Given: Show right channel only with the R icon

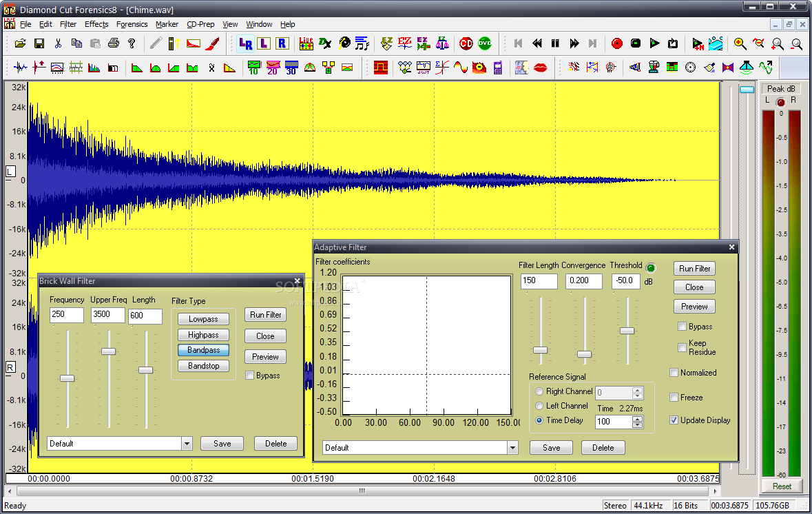Looking at the screenshot, I should (282, 43).
